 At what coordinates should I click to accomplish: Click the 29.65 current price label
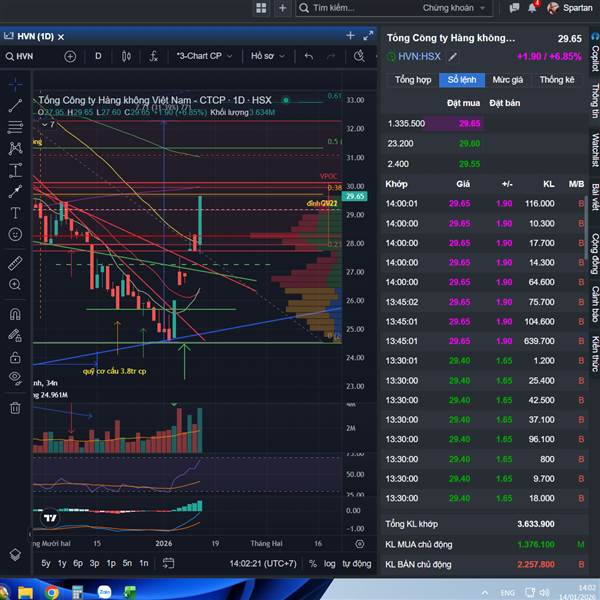point(355,196)
